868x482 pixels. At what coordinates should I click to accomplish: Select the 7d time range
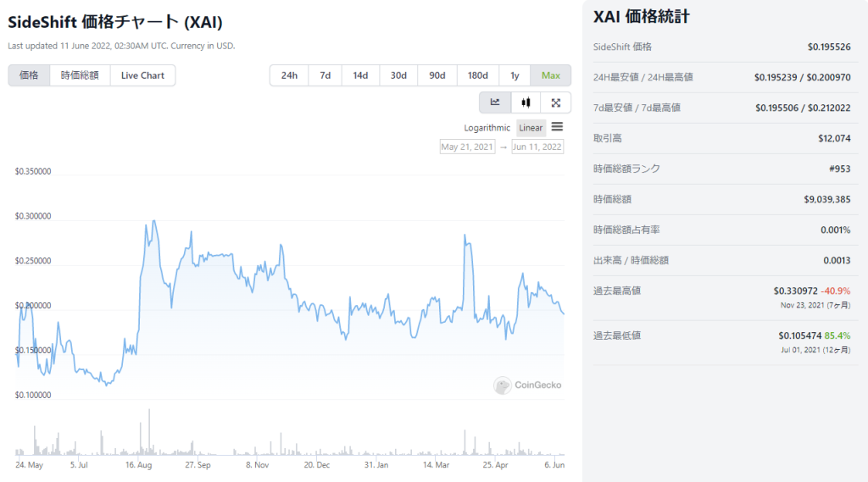[x=325, y=75]
